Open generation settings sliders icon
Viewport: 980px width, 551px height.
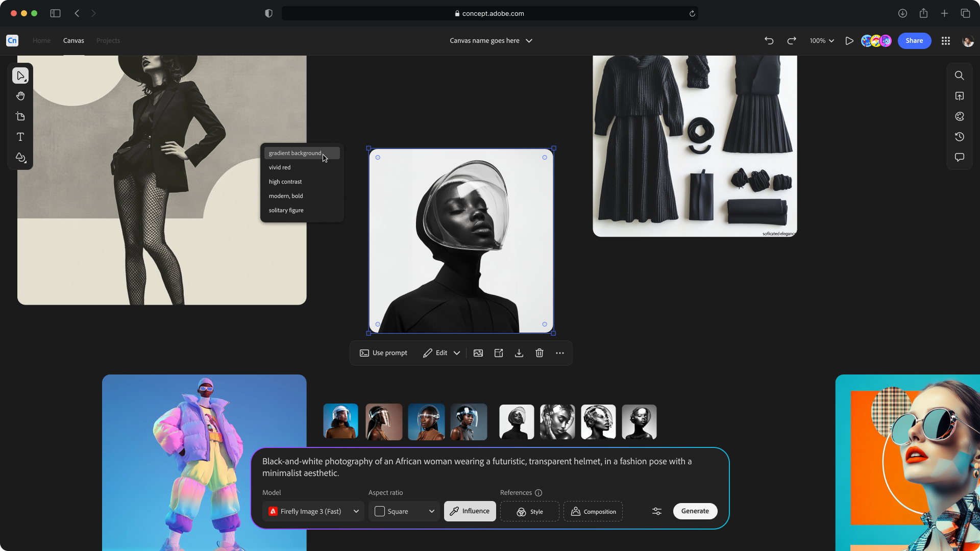(657, 511)
